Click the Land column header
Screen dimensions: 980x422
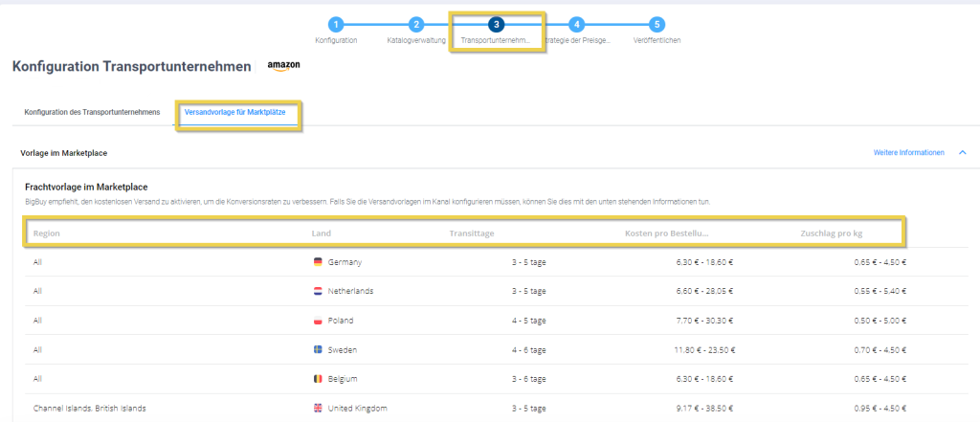(x=322, y=233)
